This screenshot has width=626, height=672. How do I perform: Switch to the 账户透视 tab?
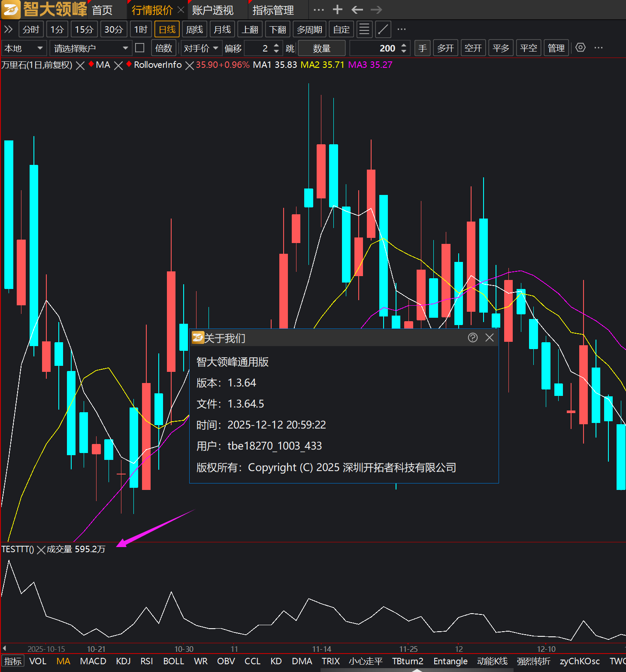click(x=213, y=10)
